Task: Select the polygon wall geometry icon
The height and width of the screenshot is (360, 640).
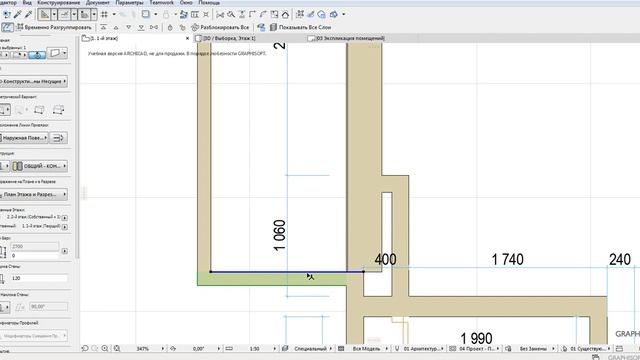Action: coord(58,110)
